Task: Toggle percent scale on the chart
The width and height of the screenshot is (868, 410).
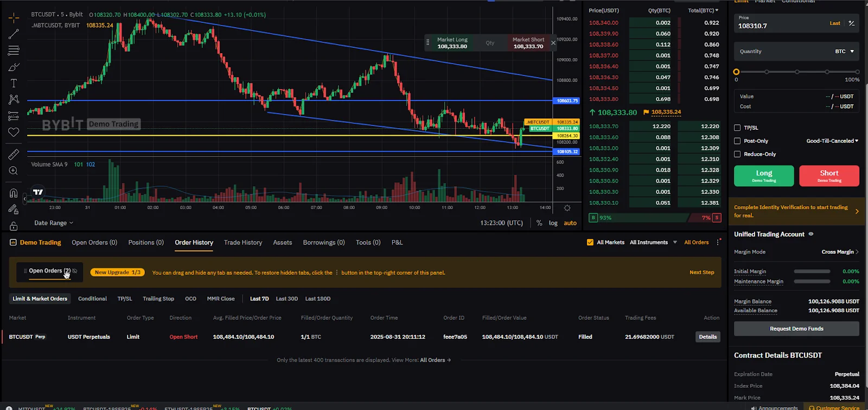Action: pyautogui.click(x=539, y=223)
